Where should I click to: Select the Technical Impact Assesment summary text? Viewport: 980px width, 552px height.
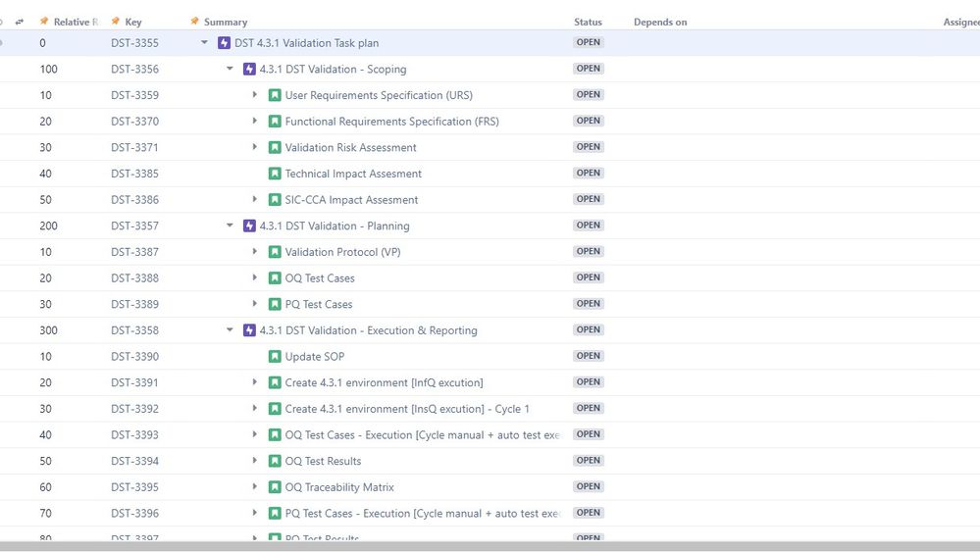pyautogui.click(x=353, y=174)
